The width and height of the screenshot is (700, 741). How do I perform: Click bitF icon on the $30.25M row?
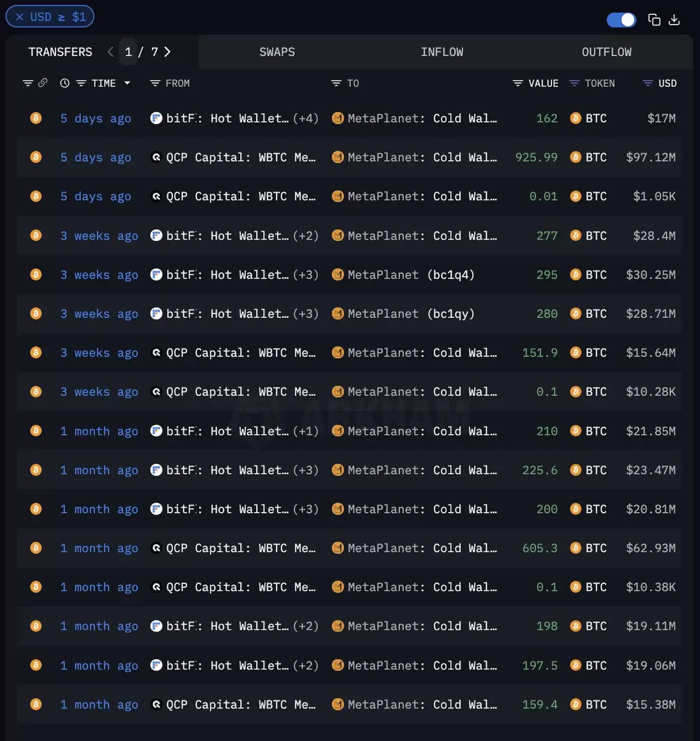[x=156, y=274]
